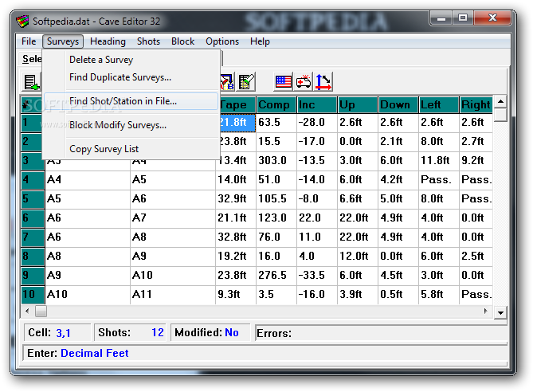This screenshot has width=533, height=392.
Task: Select Find Shot/Station in File entry
Action: point(131,101)
